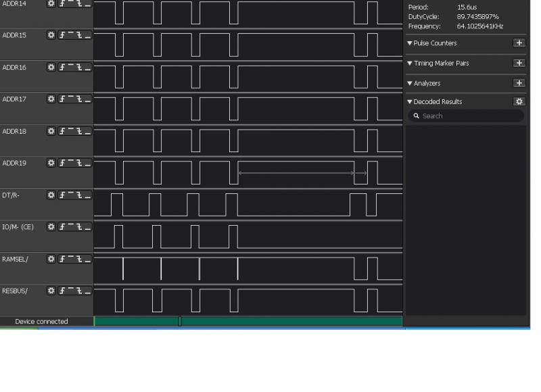Click the Device connected status label

[41, 322]
